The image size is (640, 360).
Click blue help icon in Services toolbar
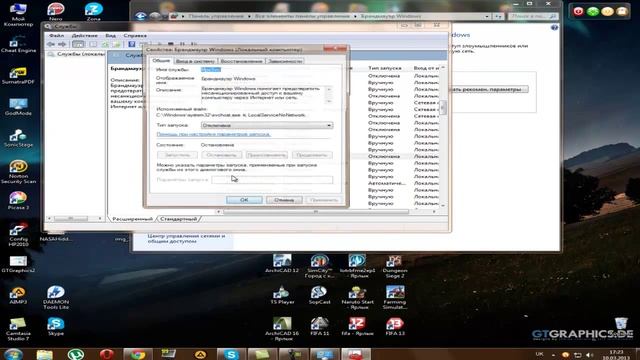coord(131,44)
